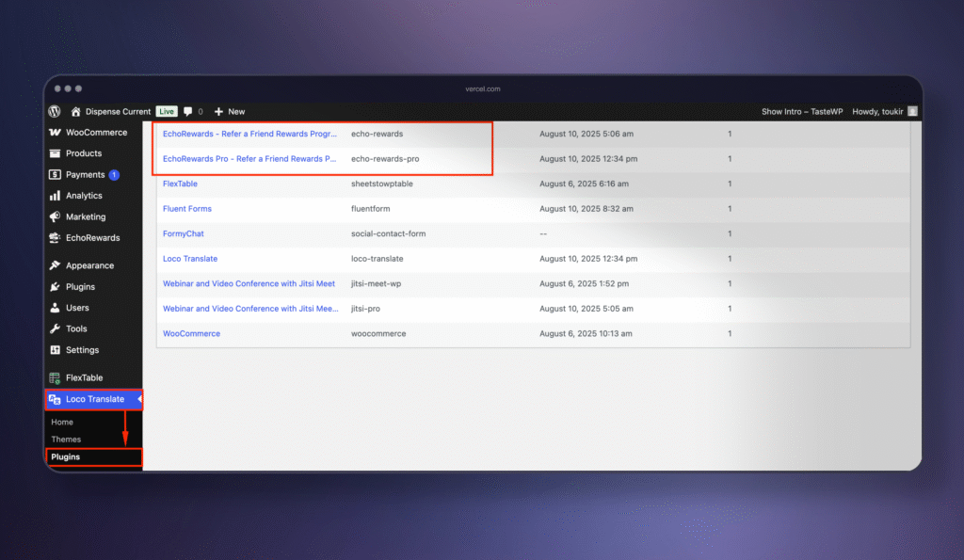Click the fluentform text domain cell

(x=370, y=208)
